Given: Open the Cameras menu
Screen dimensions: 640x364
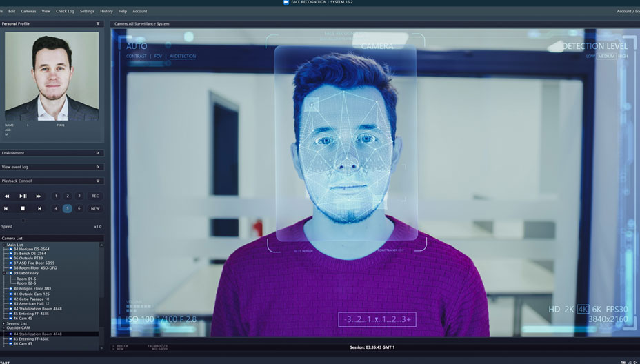Looking at the screenshot, I should coord(28,11).
